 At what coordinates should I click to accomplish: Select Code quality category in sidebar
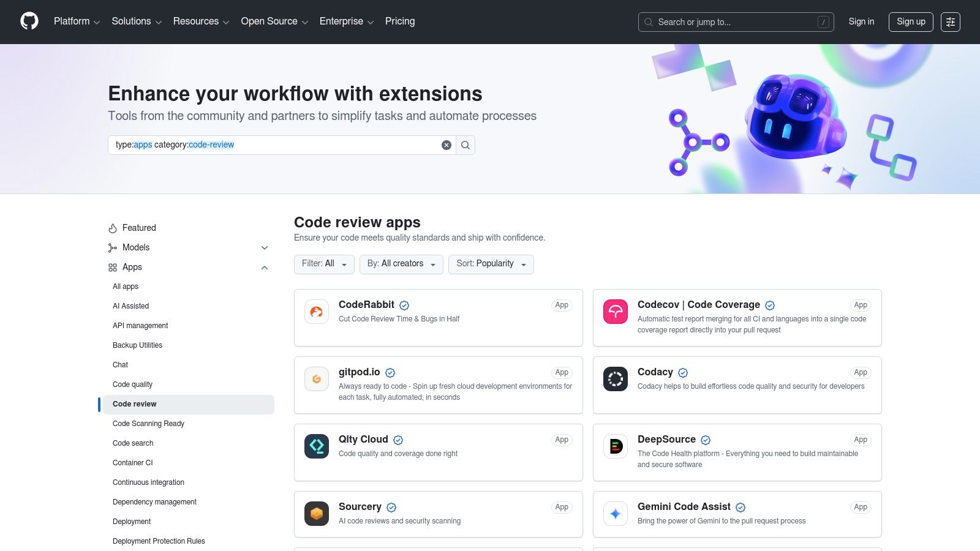pyautogui.click(x=132, y=384)
